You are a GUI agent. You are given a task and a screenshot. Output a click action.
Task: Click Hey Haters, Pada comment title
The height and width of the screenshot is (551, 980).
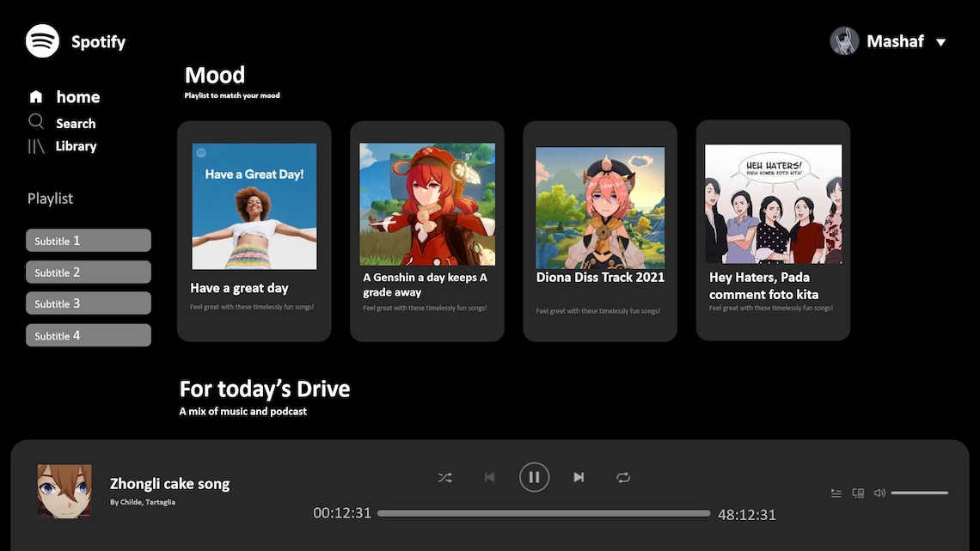tap(763, 285)
